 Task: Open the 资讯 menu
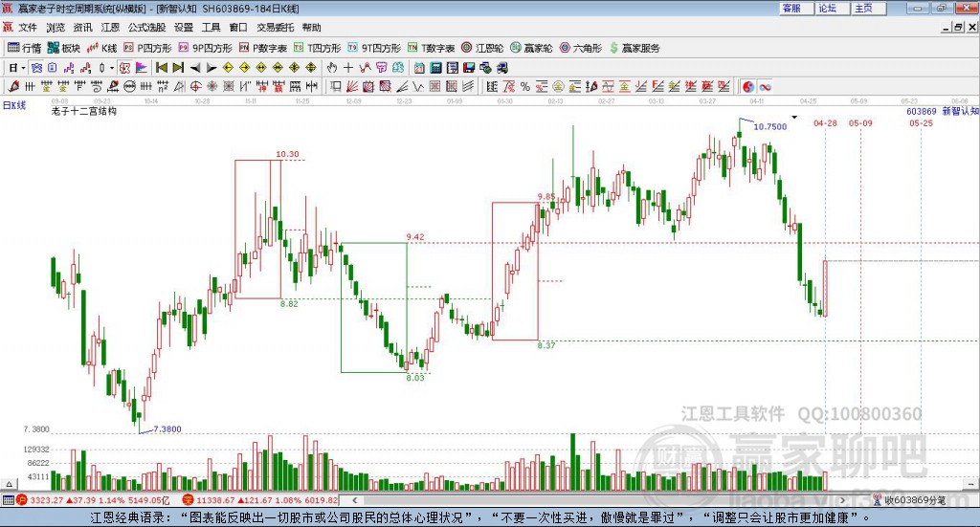coord(82,28)
